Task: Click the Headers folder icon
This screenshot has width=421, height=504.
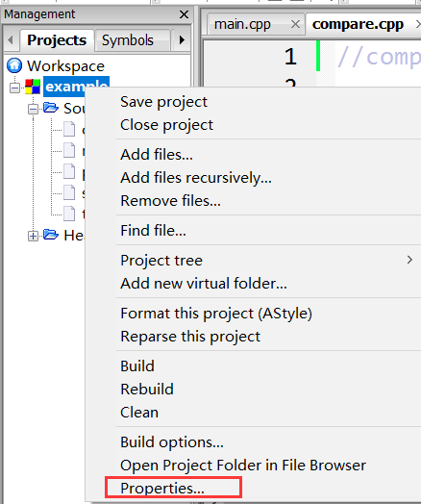Action: click(51, 235)
